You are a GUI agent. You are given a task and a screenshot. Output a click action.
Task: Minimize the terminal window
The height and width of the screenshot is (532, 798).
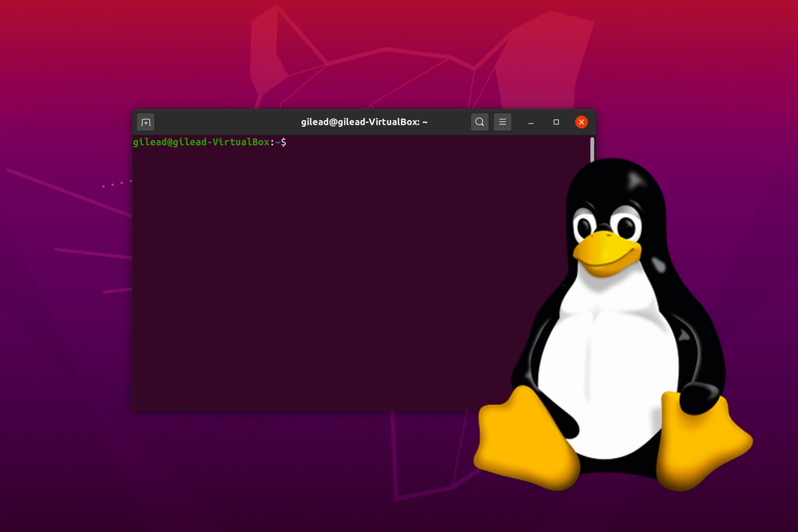[x=530, y=122]
